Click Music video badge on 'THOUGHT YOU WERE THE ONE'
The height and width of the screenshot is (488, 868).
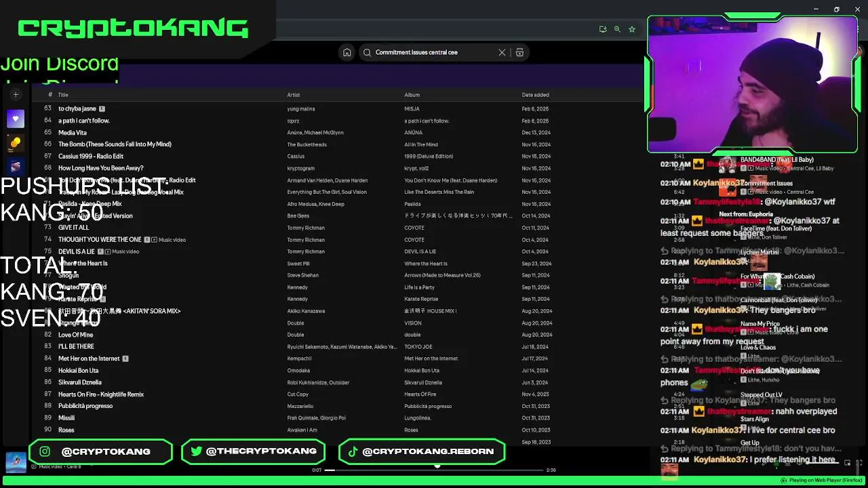pos(168,239)
